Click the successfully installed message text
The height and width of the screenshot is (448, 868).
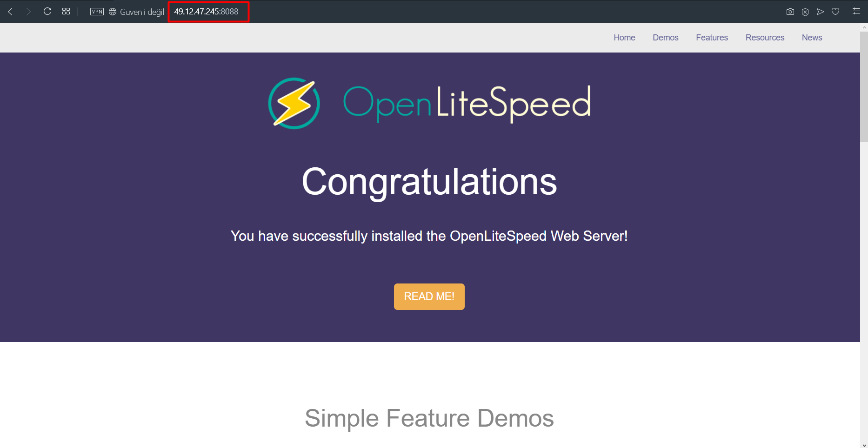429,236
